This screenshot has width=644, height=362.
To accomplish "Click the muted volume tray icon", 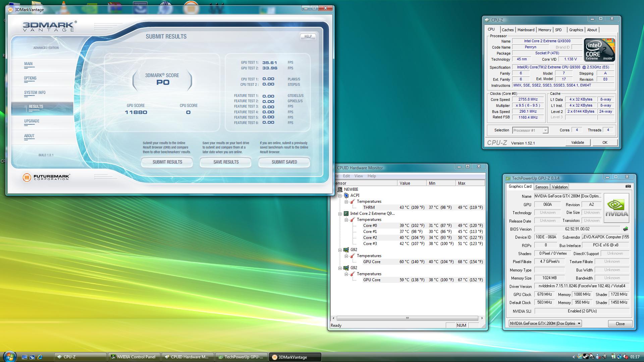I will (626, 357).
